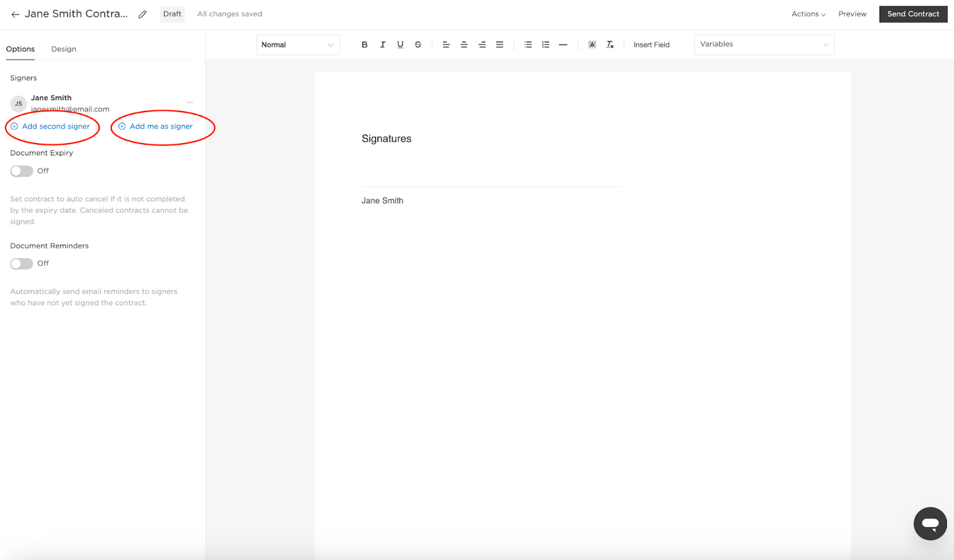Enable the Document Reminders switch
The image size is (954, 560).
pos(21,263)
